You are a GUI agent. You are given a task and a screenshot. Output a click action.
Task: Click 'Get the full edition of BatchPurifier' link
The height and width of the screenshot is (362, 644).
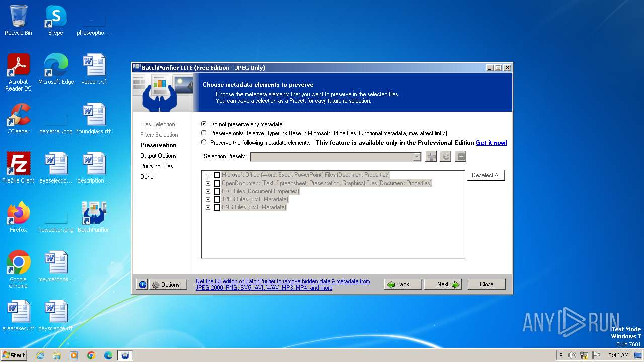283,285
